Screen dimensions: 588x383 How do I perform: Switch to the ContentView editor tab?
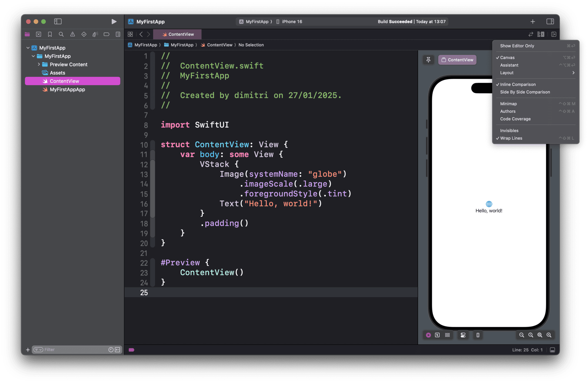click(178, 34)
